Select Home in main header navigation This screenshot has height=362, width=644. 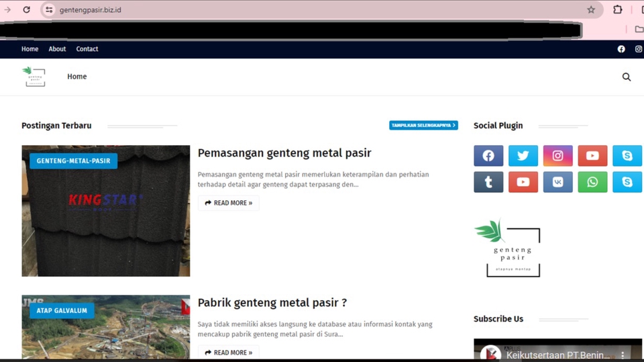click(x=76, y=77)
